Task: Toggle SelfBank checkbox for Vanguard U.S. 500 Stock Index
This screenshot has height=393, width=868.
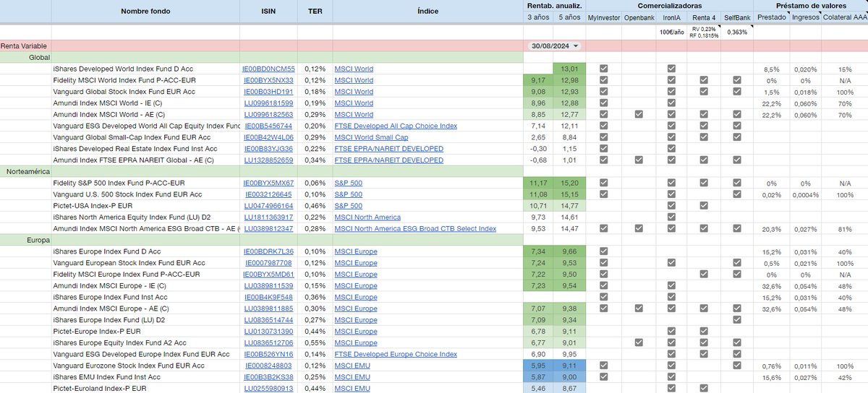Action: pyautogui.click(x=737, y=194)
